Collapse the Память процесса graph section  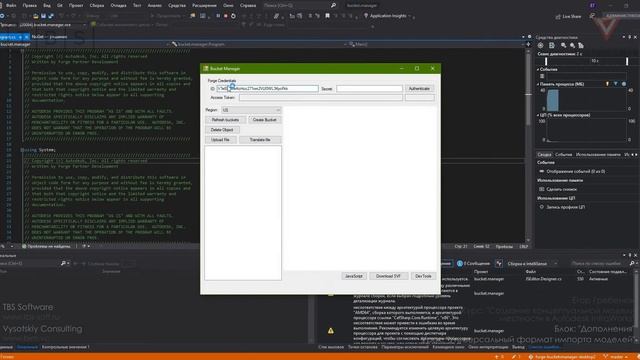[538, 84]
